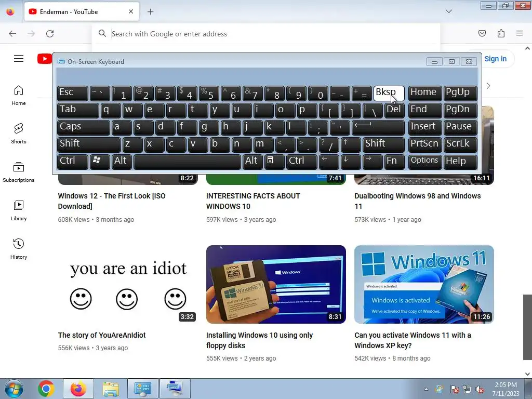Toggle the Fn key
Viewport: 532px width, 399px height.
[x=394, y=162]
